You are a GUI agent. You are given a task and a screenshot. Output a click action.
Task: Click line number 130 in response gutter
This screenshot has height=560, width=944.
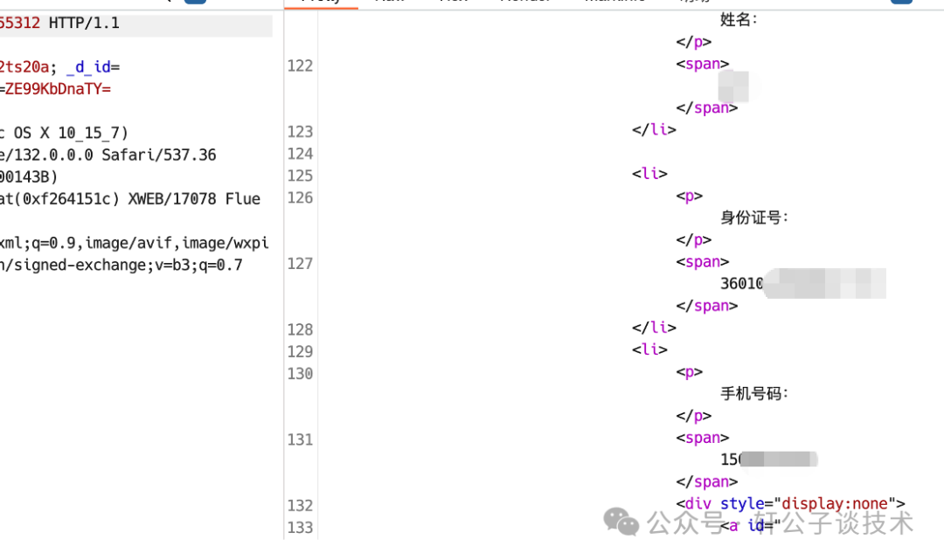300,374
